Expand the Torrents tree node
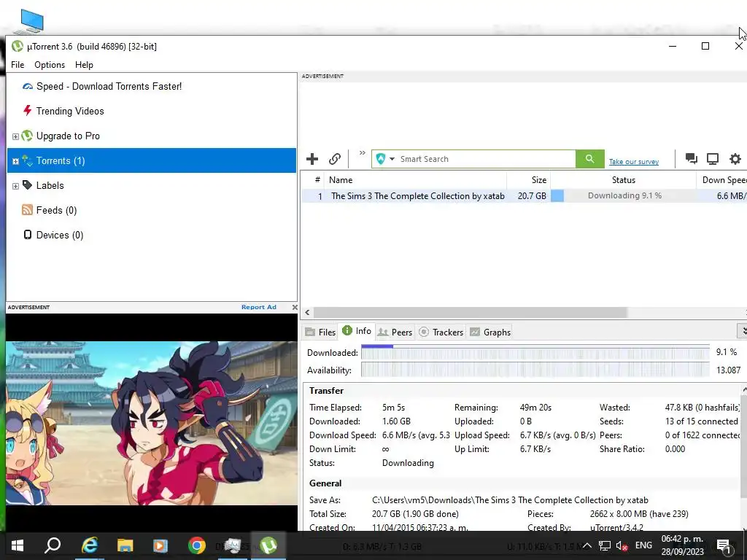 pyautogui.click(x=15, y=161)
